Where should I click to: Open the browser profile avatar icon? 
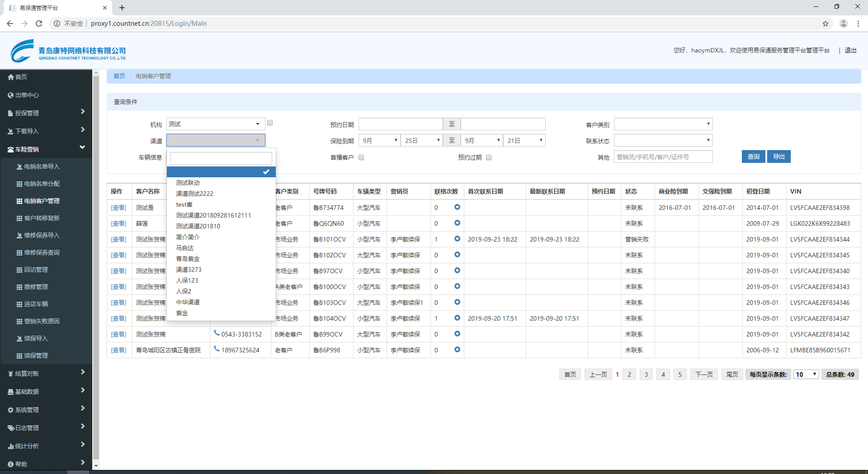pos(843,24)
